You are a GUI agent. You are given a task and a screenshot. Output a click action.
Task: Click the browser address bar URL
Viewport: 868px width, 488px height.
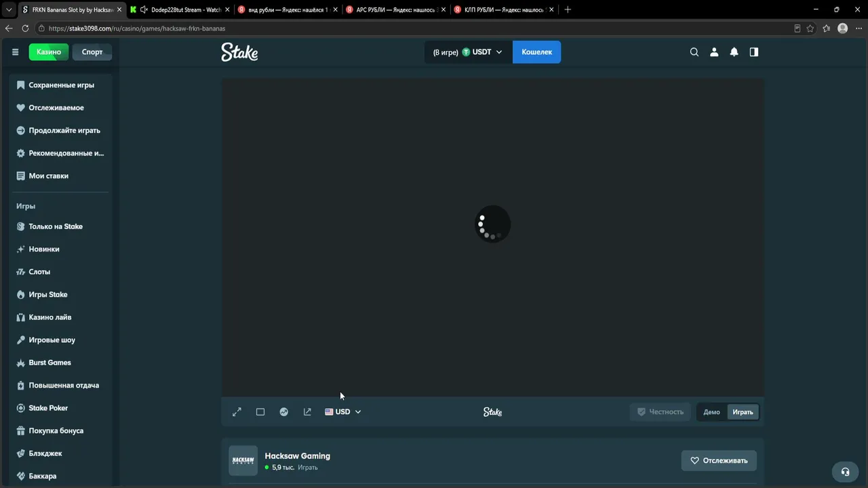(x=136, y=28)
